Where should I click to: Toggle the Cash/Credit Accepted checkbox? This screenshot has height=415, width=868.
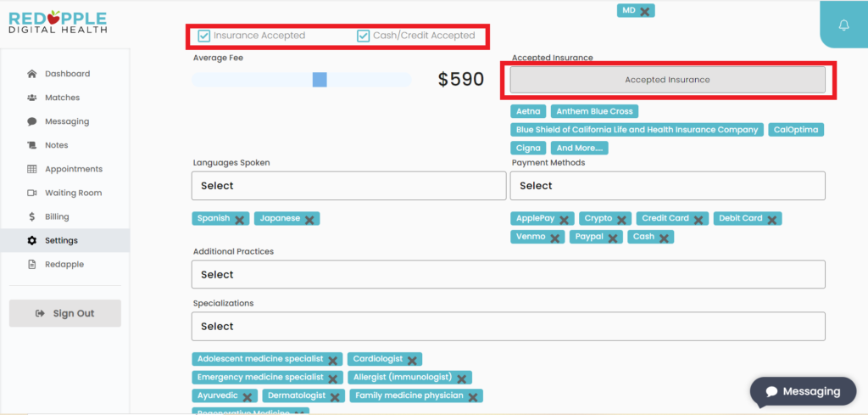363,36
